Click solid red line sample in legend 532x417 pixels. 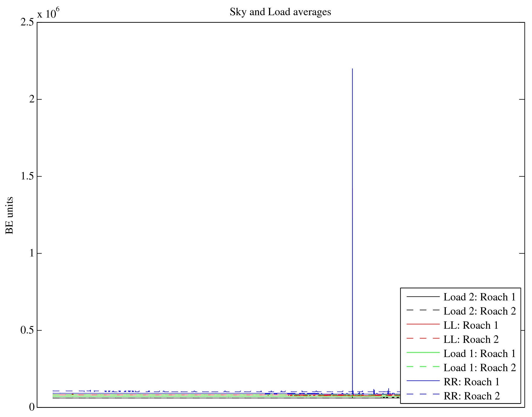click(x=423, y=324)
